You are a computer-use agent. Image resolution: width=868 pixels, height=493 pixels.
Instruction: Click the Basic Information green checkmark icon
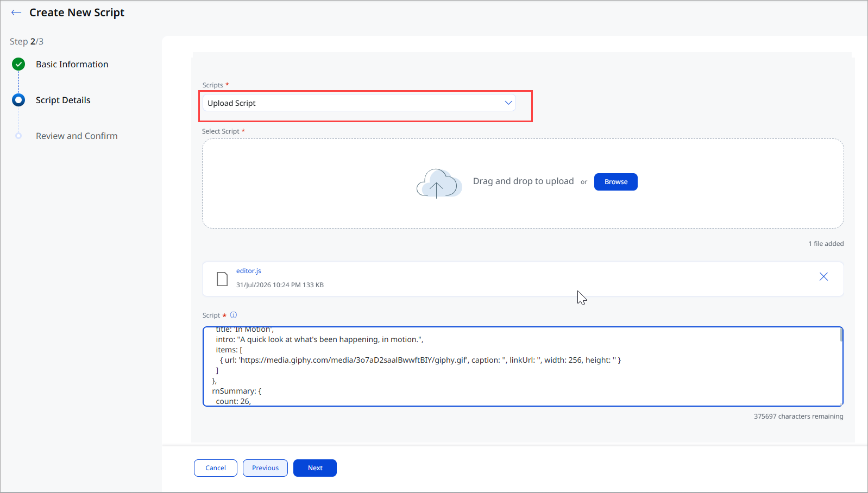pos(18,65)
